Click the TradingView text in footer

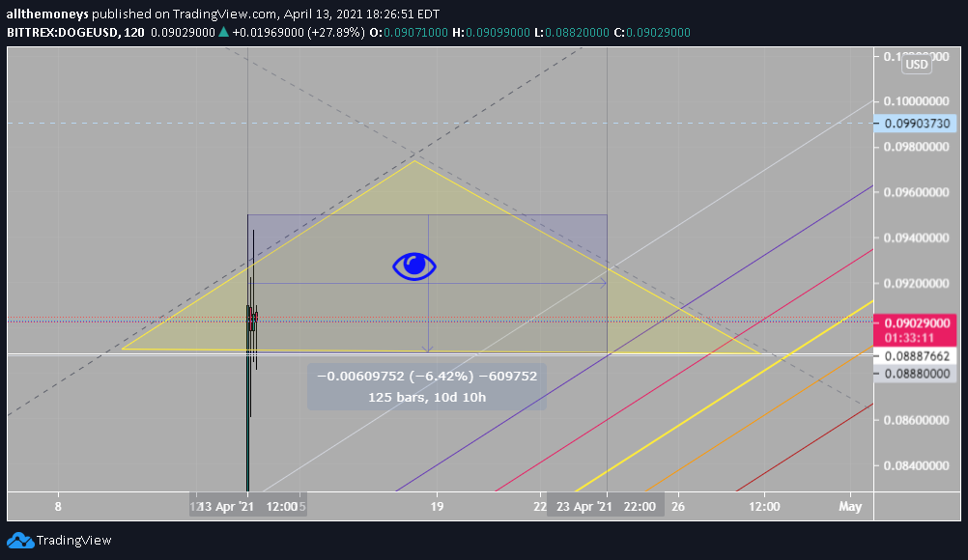tap(74, 541)
